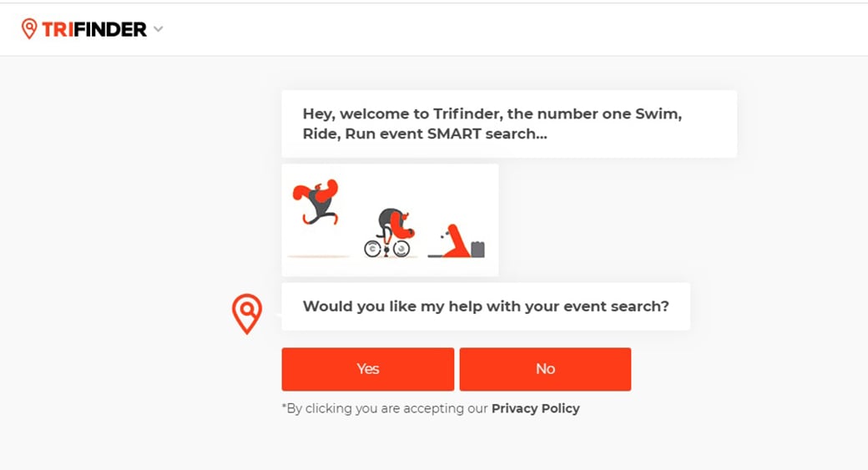Click the red TRI part of wordmark

click(59, 29)
